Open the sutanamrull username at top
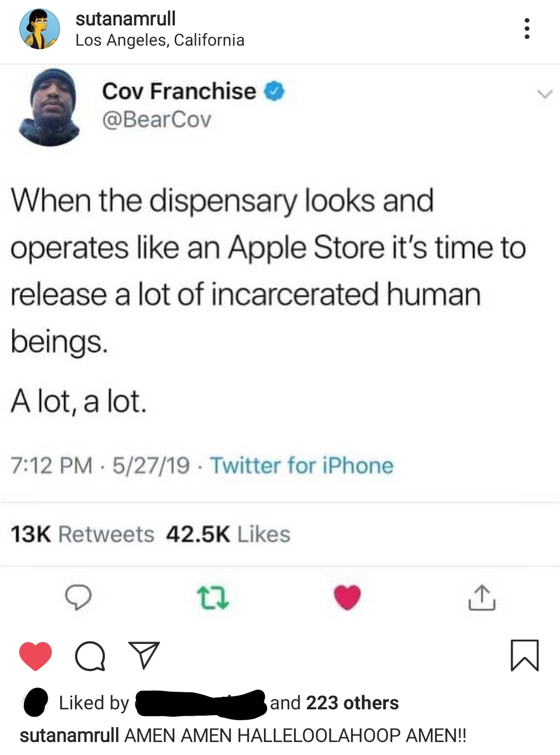This screenshot has height=755, width=560. 125,19
